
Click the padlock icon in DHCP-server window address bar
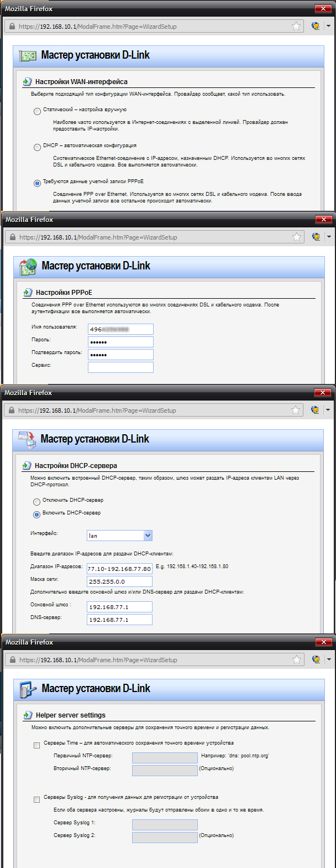[x=11, y=410]
